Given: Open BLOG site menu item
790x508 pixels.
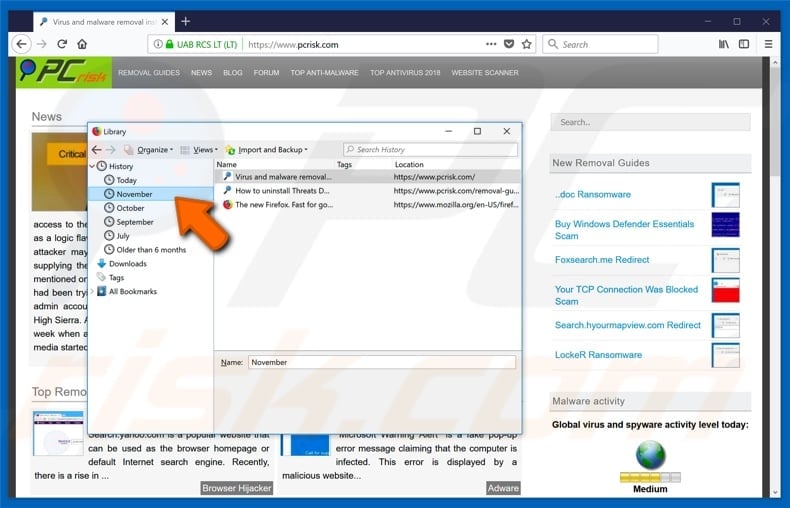Looking at the screenshot, I should tap(232, 73).
